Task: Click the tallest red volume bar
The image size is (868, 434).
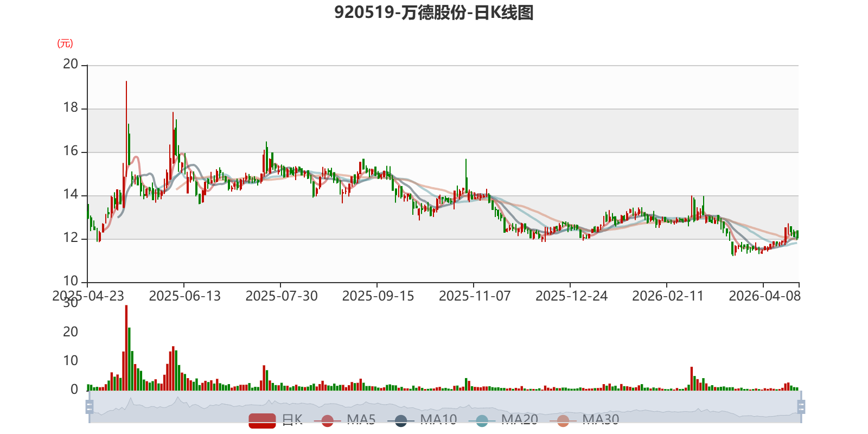Action: [126, 348]
